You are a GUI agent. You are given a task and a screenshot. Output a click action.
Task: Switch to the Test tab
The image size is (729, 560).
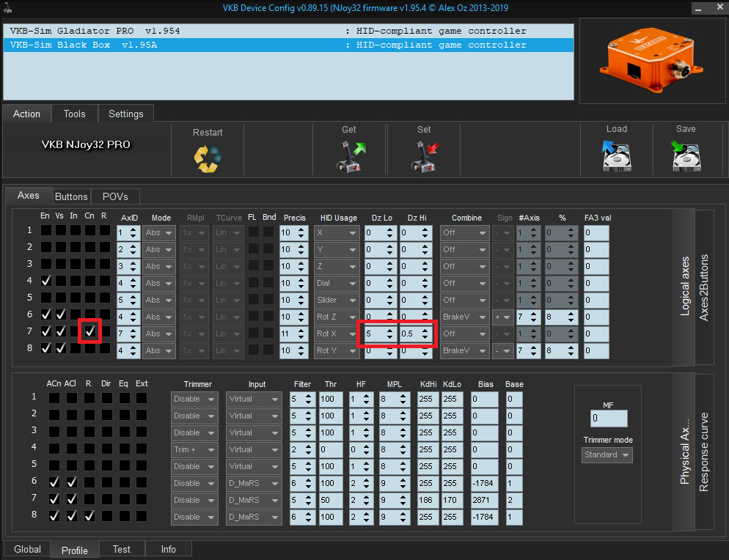pyautogui.click(x=121, y=549)
